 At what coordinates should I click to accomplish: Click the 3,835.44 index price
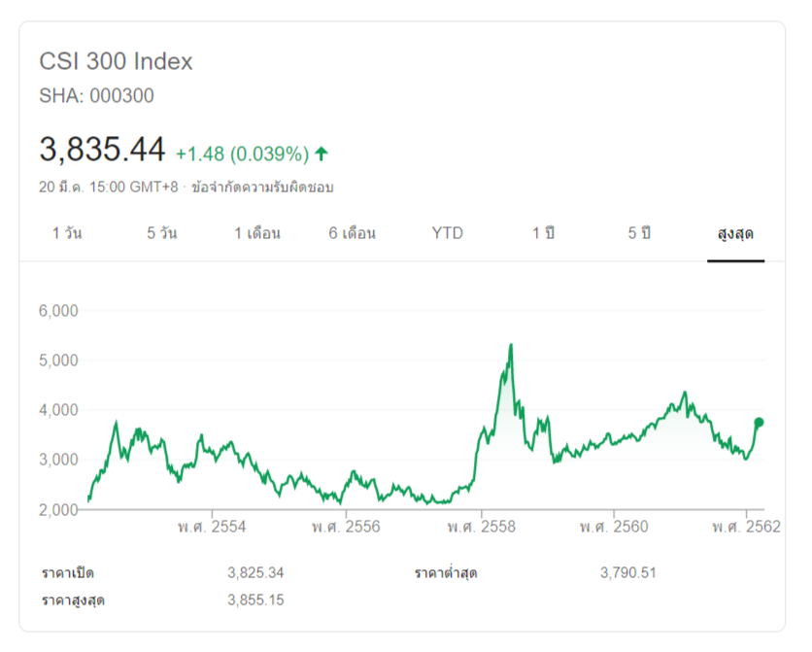pos(102,150)
